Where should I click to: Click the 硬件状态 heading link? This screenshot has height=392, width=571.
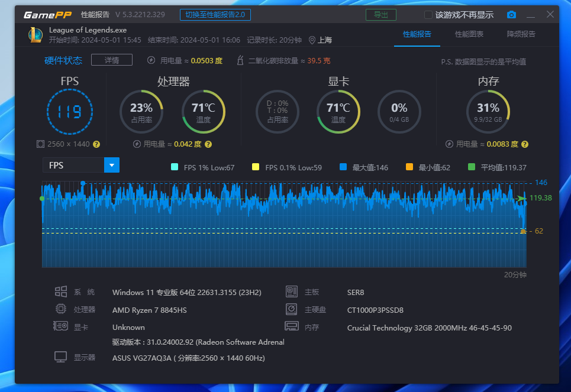(x=63, y=60)
